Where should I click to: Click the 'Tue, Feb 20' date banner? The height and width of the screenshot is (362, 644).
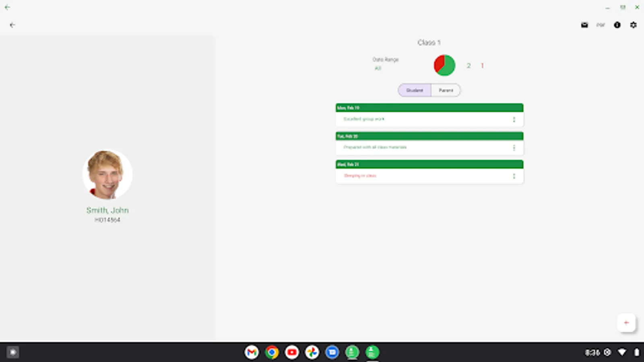[x=429, y=136]
